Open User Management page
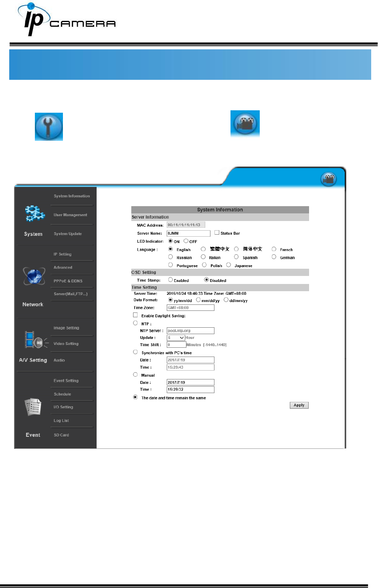378x588 pixels. coord(71,215)
